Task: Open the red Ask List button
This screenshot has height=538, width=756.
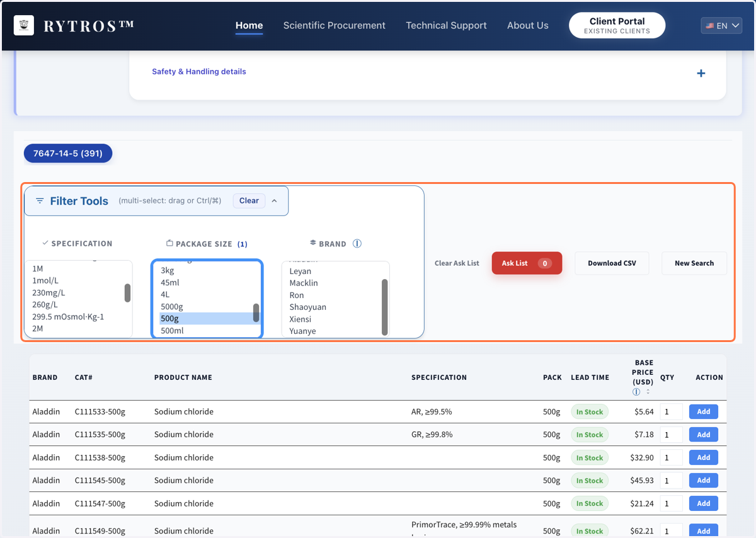Action: [x=527, y=263]
